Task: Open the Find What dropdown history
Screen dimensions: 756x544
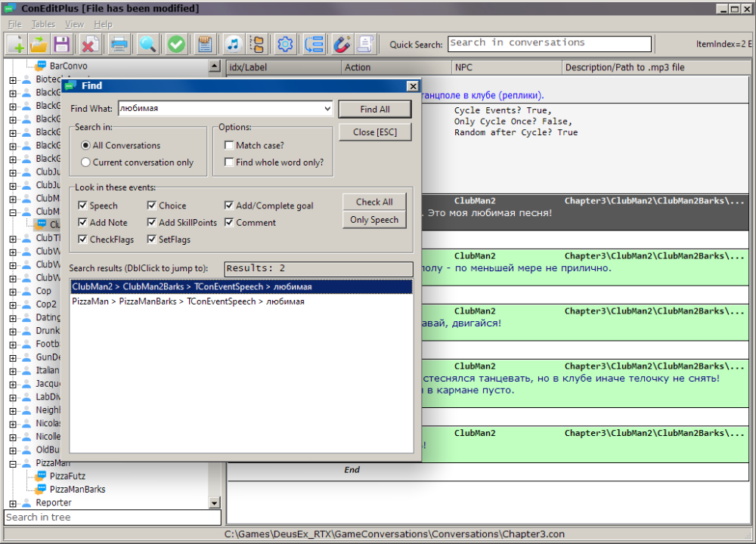Action: pos(327,109)
